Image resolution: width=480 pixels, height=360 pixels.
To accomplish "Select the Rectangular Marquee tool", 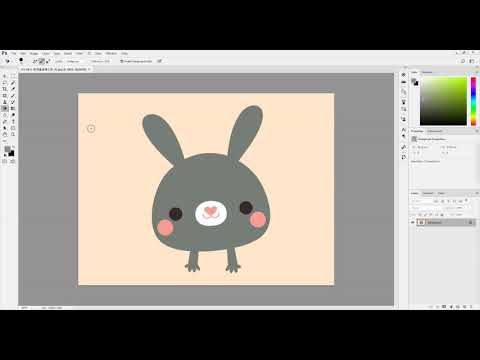I will tap(13, 76).
